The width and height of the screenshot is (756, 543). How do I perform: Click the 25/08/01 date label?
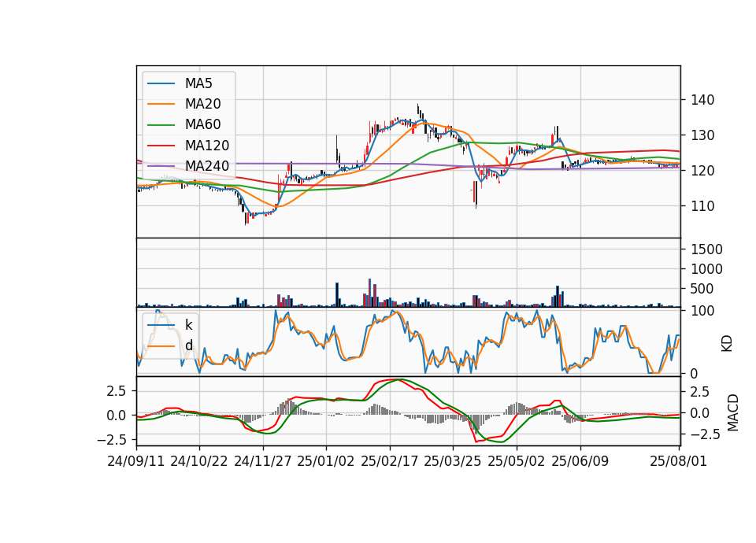[x=679, y=461]
